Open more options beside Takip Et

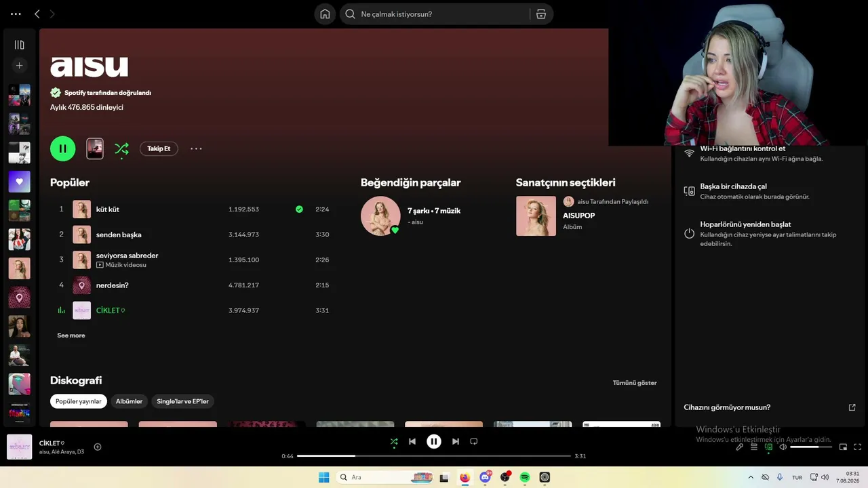(196, 148)
